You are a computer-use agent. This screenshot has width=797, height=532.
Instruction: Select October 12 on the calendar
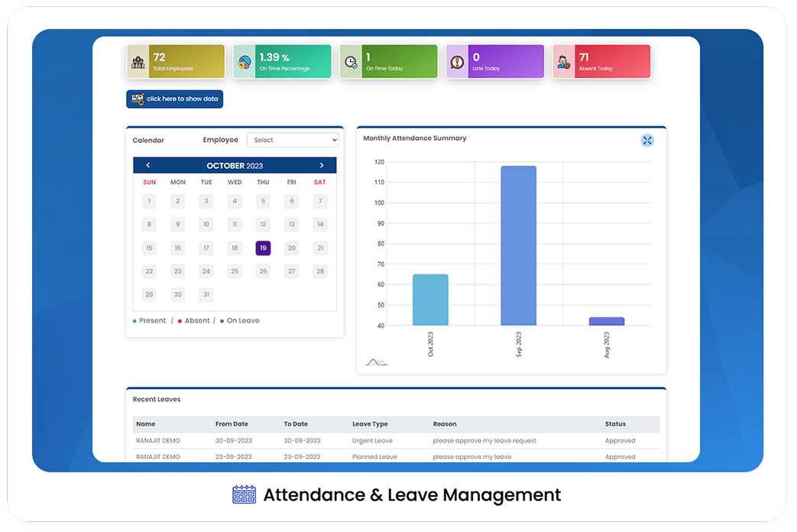pyautogui.click(x=263, y=224)
